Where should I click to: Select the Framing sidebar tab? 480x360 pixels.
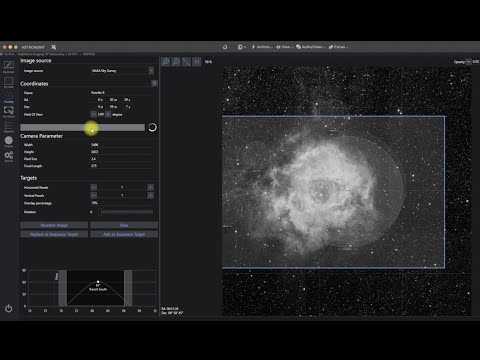click(9, 98)
